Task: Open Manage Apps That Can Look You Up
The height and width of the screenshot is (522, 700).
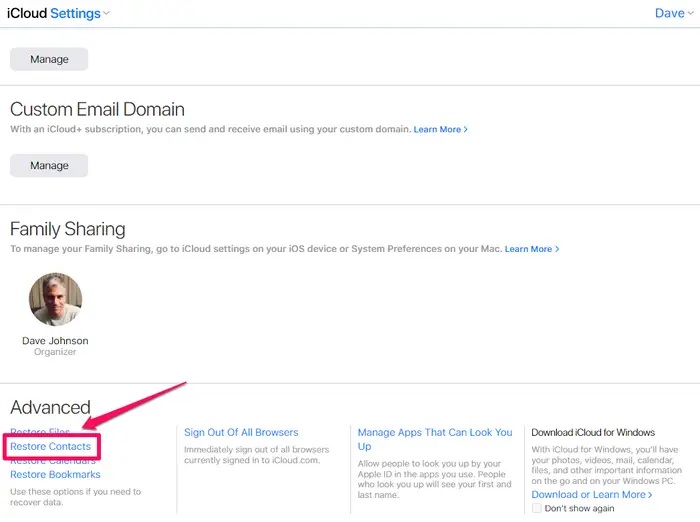Action: 435,433
